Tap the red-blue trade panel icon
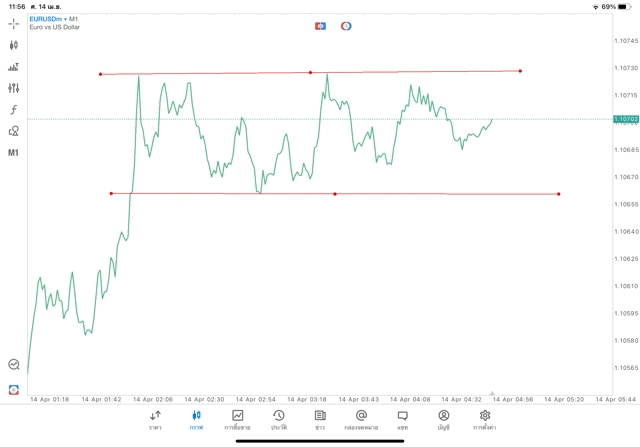The height and width of the screenshot is (447, 640). click(x=320, y=26)
